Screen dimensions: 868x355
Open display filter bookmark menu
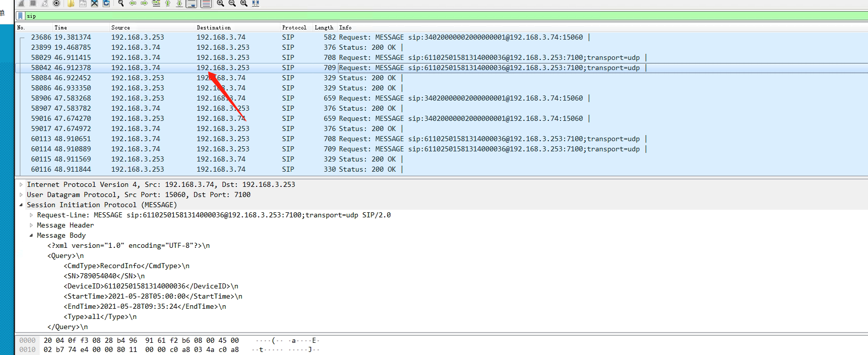[20, 16]
